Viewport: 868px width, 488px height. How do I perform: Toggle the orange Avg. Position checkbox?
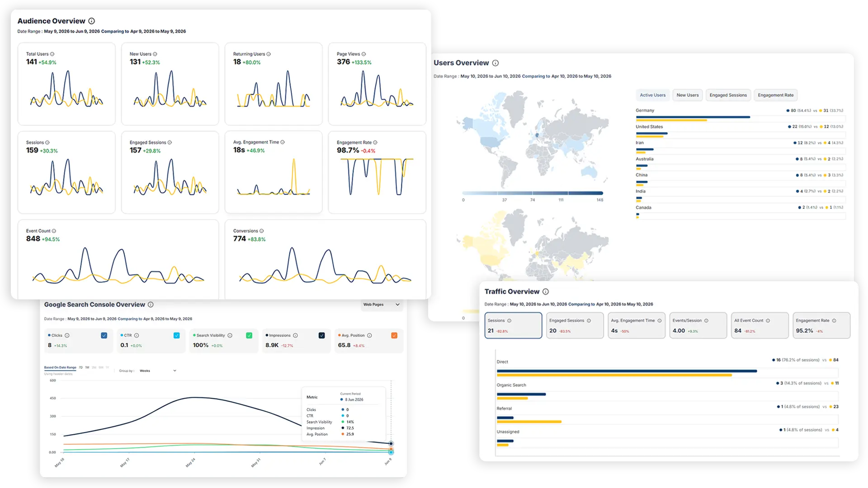394,335
